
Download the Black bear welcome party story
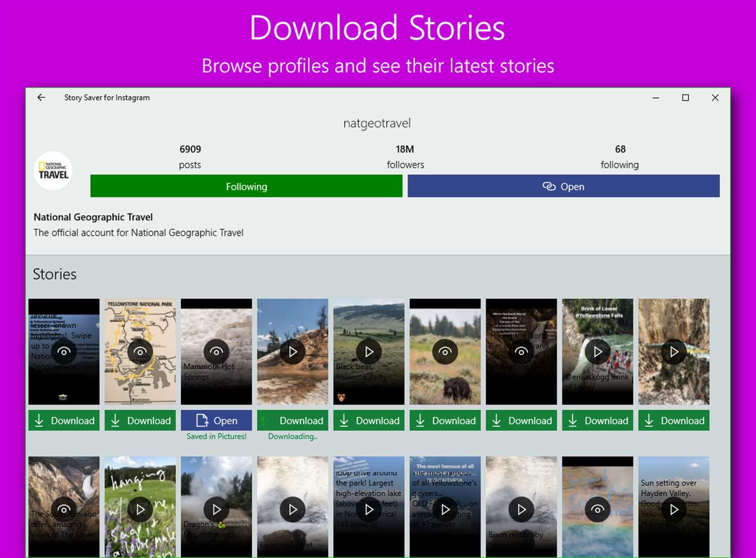pyautogui.click(x=369, y=421)
